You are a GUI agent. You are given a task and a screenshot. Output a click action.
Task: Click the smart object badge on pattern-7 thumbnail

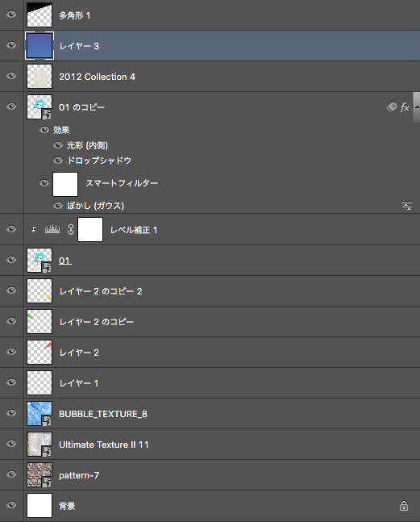[47, 482]
